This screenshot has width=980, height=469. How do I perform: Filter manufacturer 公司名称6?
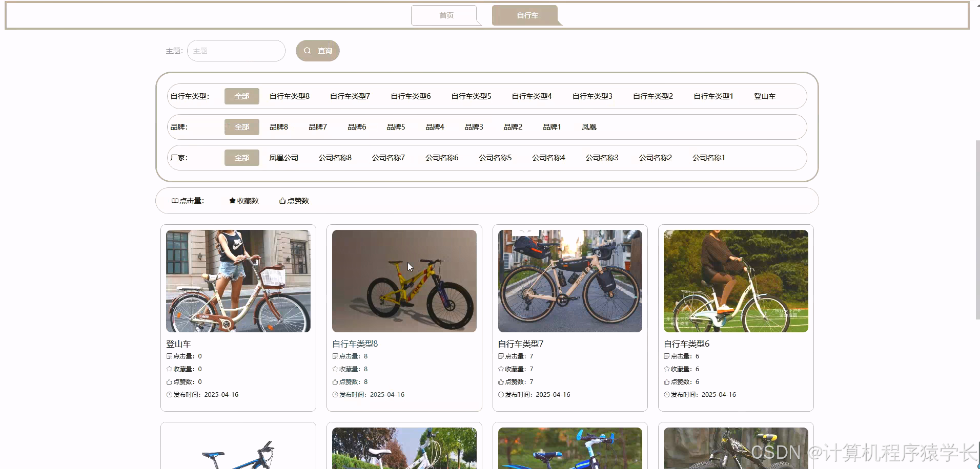coord(442,158)
